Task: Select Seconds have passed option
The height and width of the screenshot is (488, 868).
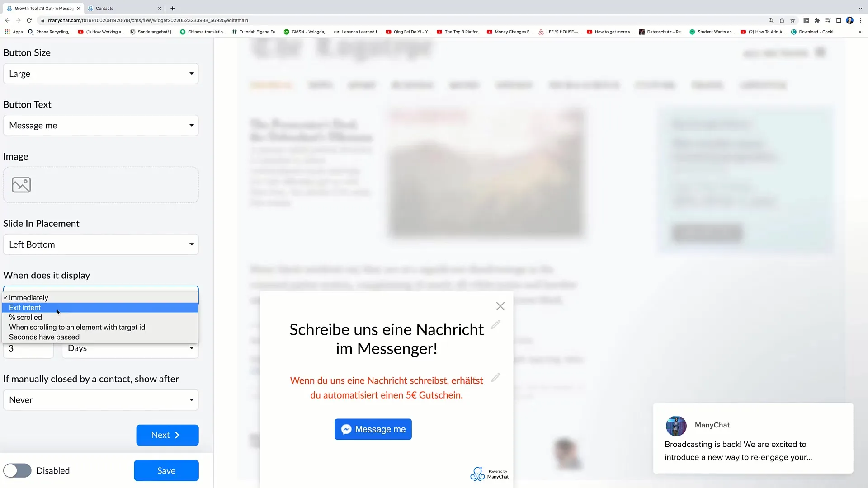Action: (44, 337)
